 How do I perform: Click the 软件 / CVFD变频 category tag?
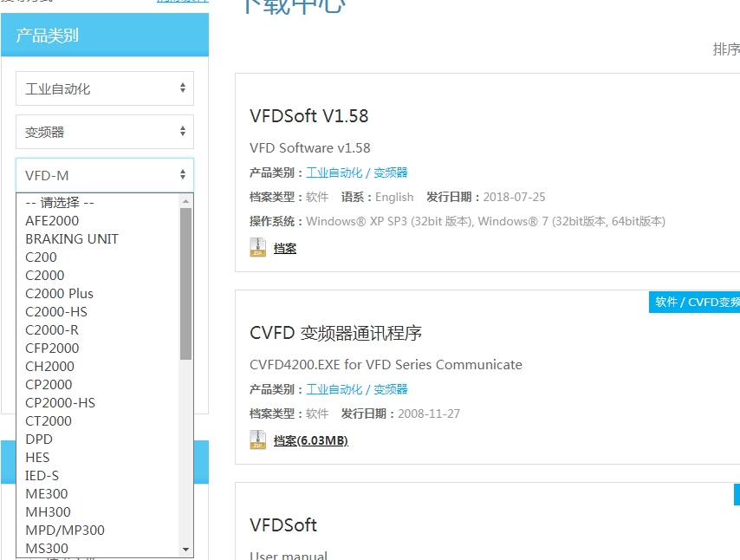tap(694, 302)
